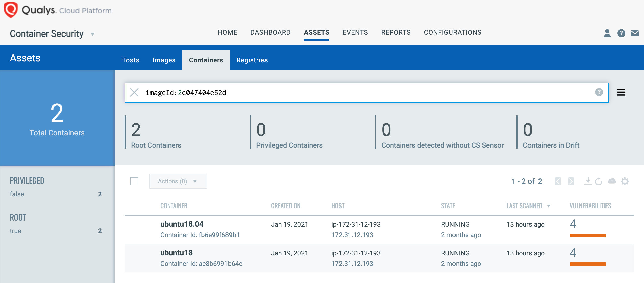This screenshot has width=644, height=283.
Task: Open the ubuntu18.04 container
Action: (x=182, y=224)
